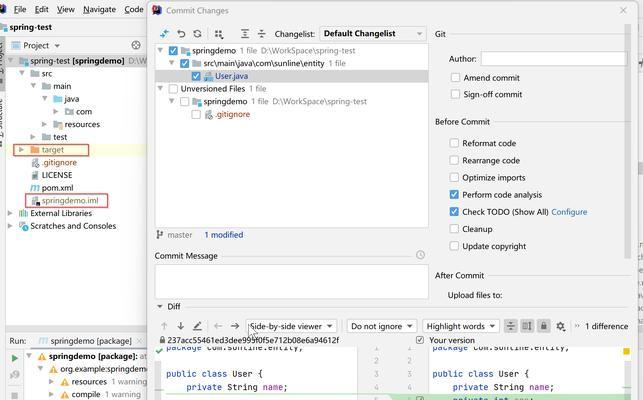Open the Highlight words dropdown
This screenshot has height=400, width=643.
(x=461, y=326)
